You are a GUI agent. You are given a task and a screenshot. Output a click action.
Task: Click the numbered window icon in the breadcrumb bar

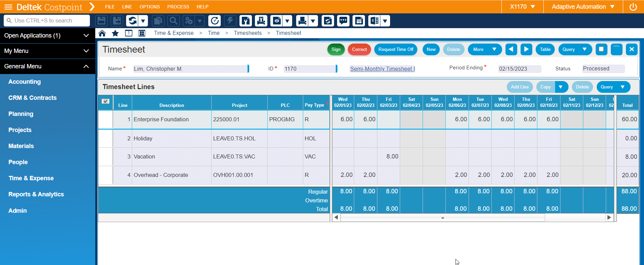pyautogui.click(x=128, y=33)
